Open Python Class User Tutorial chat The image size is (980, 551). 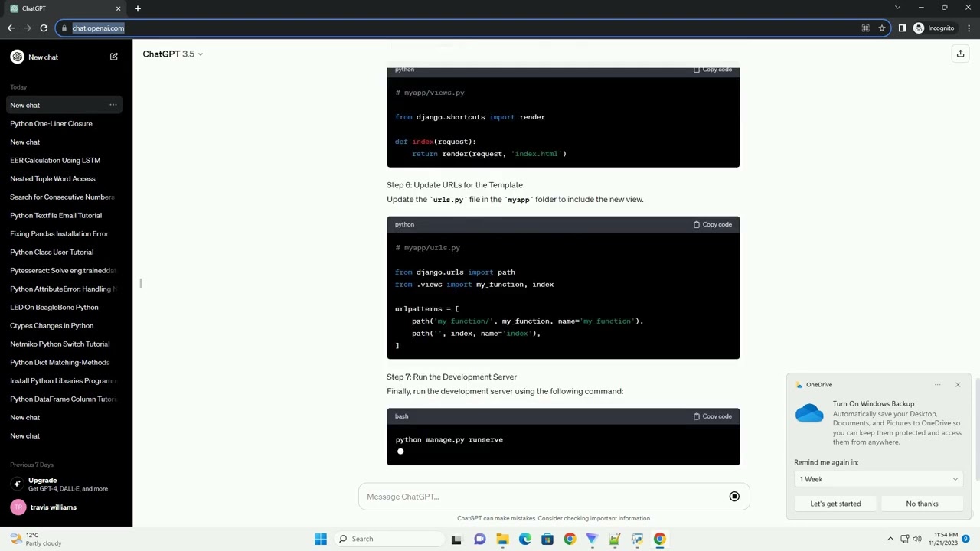[x=52, y=252]
